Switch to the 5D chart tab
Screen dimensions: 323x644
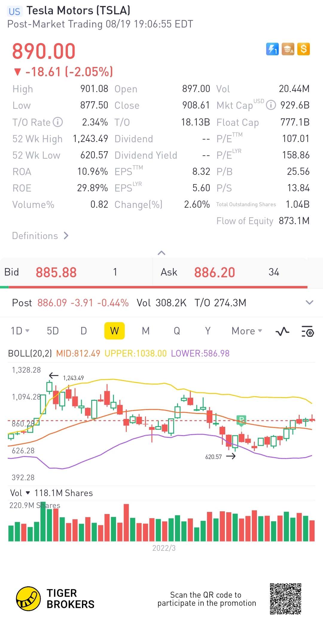[x=53, y=331]
